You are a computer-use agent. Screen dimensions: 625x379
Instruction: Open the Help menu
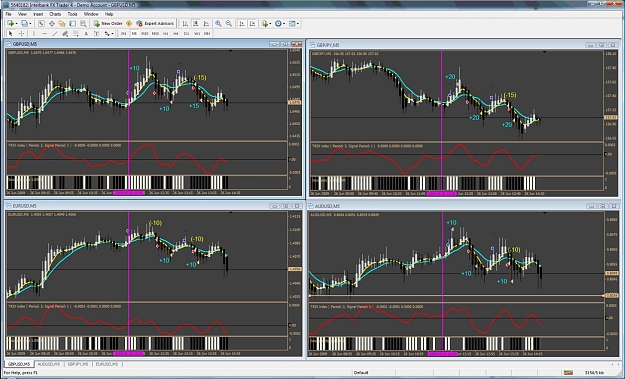tap(109, 14)
